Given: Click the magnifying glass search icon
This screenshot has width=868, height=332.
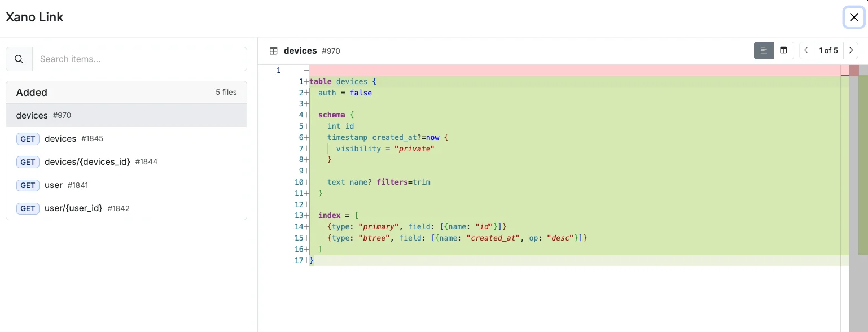Looking at the screenshot, I should pos(19,59).
